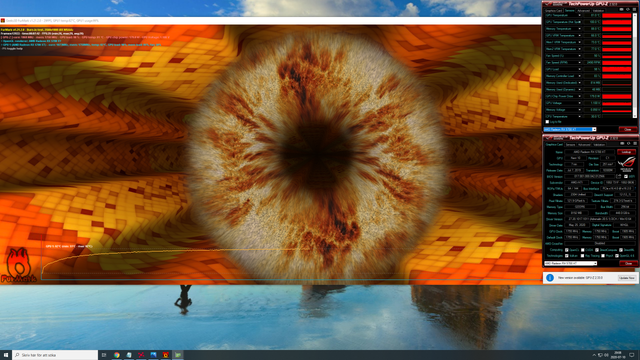The height and width of the screenshot is (360, 640).
Task: Open the Memory Controller Load dropdown arrow
Action: (579, 76)
